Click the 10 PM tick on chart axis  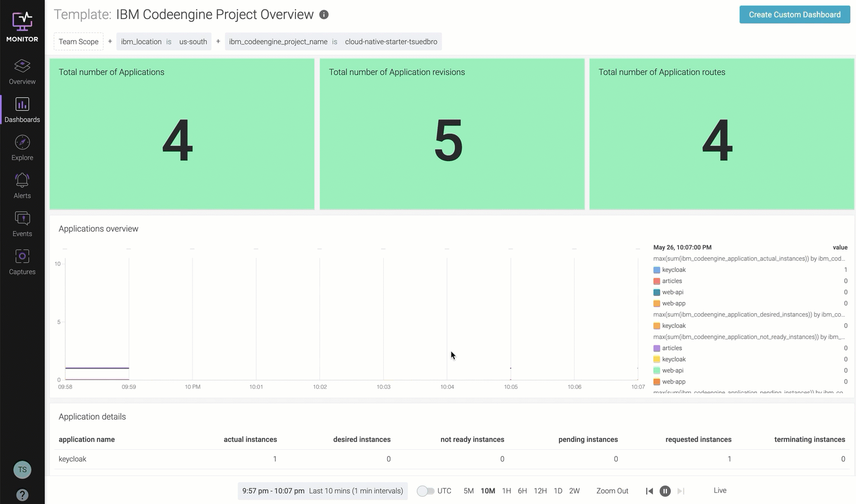point(192,387)
